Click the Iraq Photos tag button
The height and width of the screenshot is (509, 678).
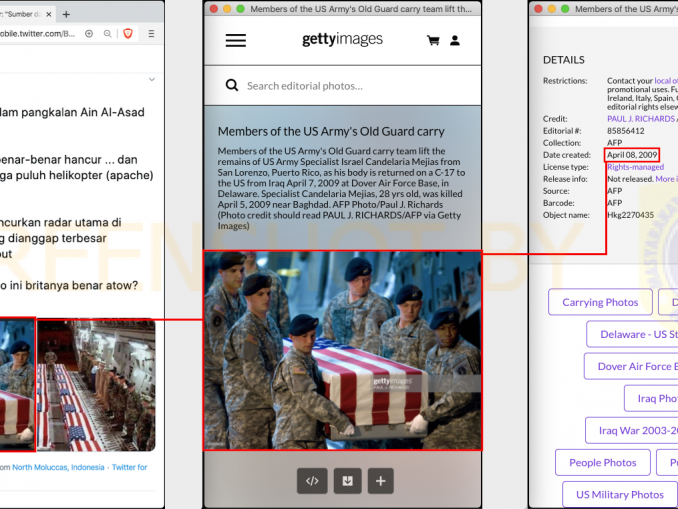[651, 398]
